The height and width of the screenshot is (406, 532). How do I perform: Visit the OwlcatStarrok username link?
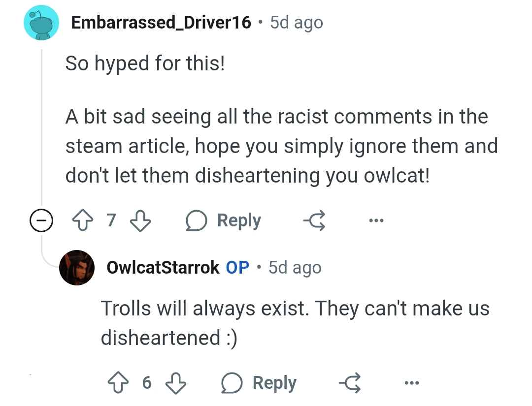point(163,268)
